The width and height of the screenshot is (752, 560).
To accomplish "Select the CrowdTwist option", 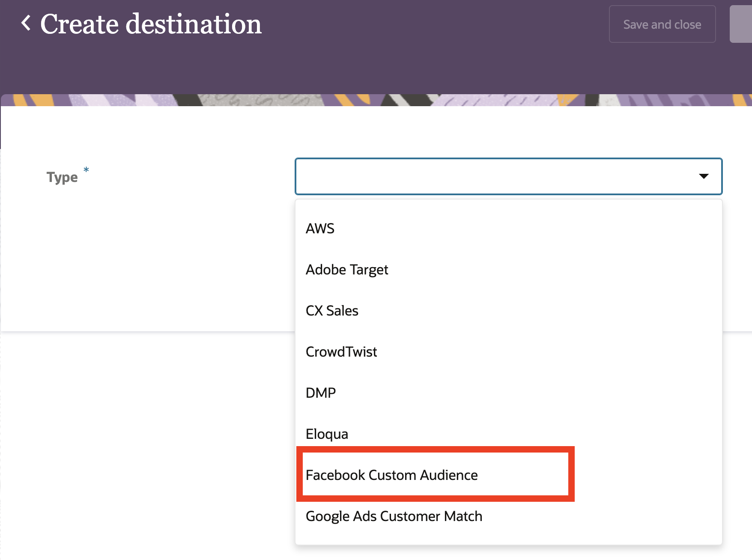I will tap(508, 352).
